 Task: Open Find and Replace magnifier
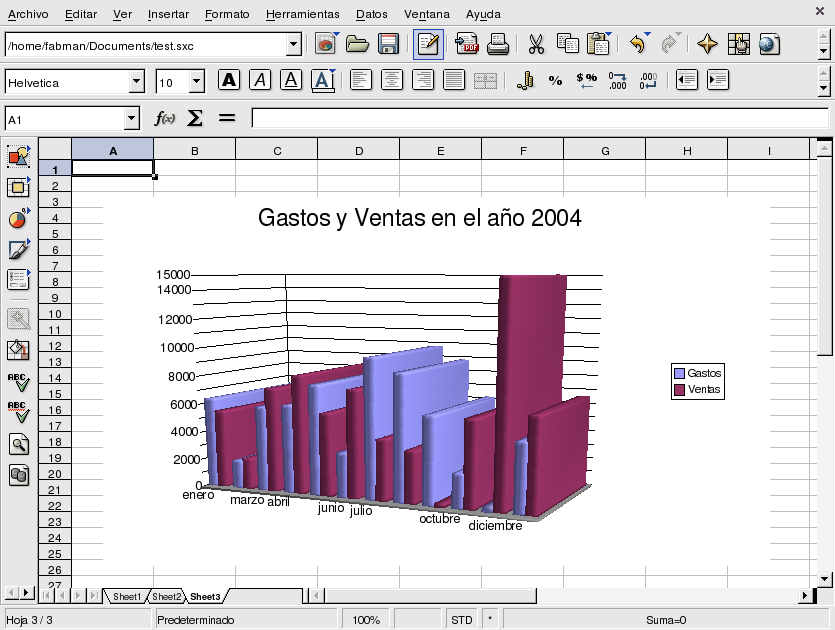[x=19, y=444]
